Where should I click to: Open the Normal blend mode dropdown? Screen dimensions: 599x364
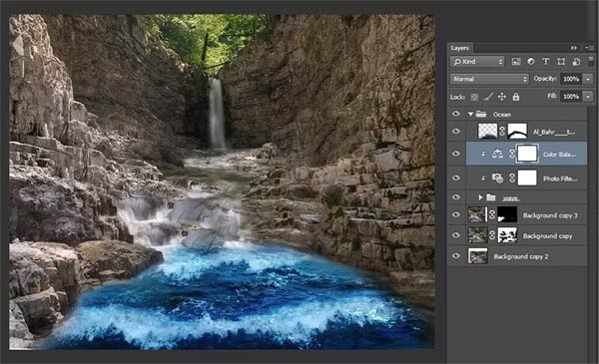pyautogui.click(x=489, y=79)
